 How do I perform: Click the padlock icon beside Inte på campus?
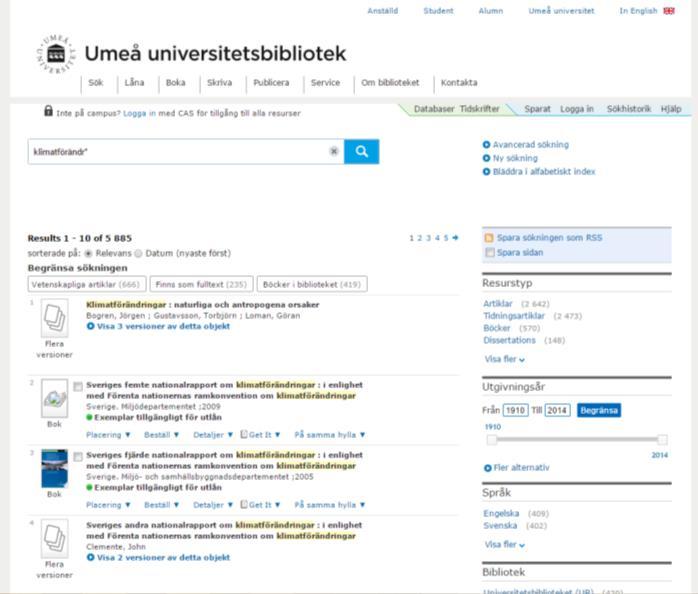click(49, 111)
